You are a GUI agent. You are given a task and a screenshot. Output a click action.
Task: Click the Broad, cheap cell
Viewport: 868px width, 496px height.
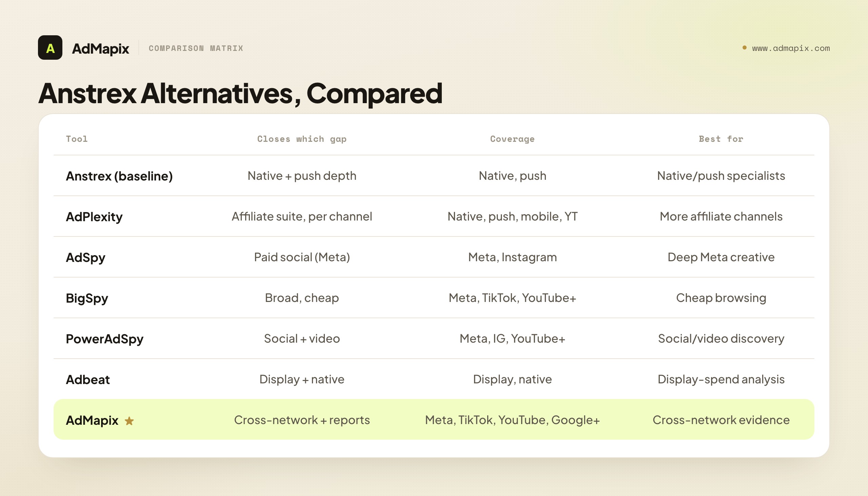(x=302, y=298)
